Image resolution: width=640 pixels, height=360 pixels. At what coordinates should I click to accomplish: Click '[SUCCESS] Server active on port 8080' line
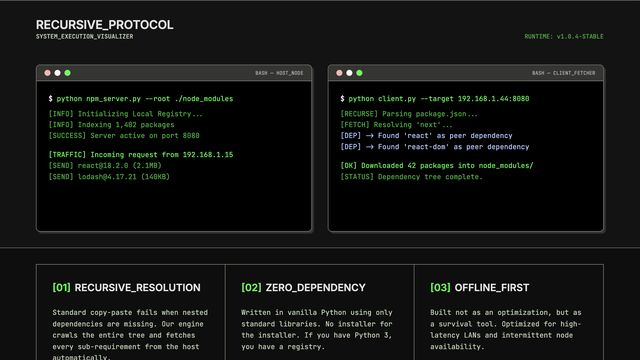coord(124,136)
